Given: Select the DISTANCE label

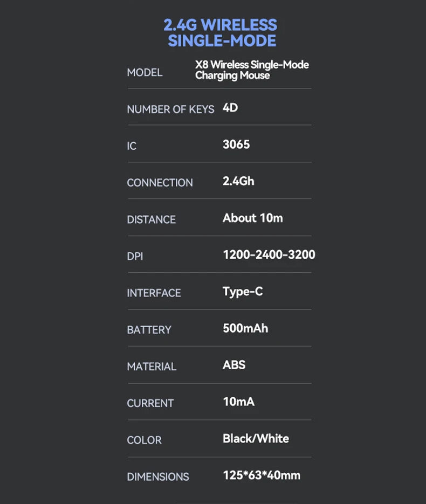Looking at the screenshot, I should (151, 219).
